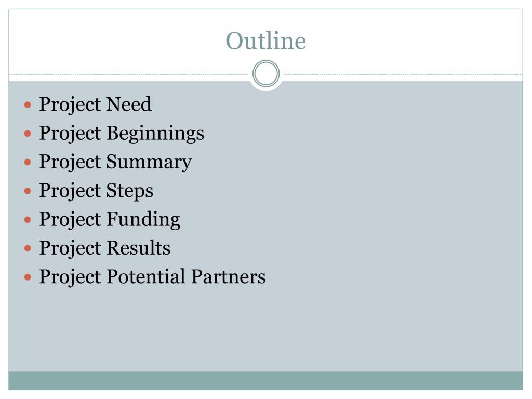Viewport: 532px width, 399px height.
Task: Select the Project Funding line
Action: pos(110,219)
